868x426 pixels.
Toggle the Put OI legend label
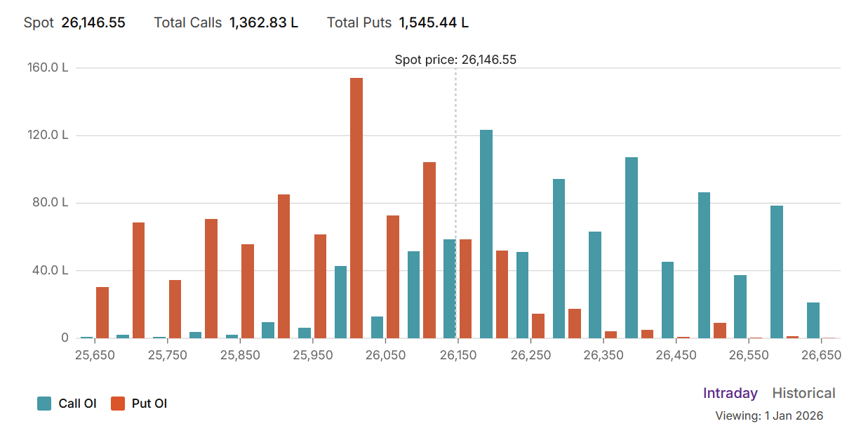click(149, 404)
